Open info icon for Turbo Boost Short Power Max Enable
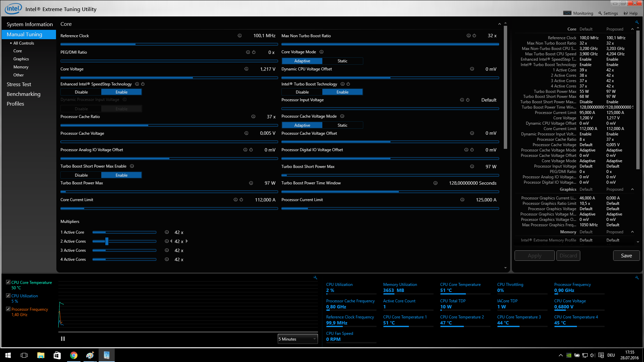This screenshot has width=644, height=362. tap(132, 166)
